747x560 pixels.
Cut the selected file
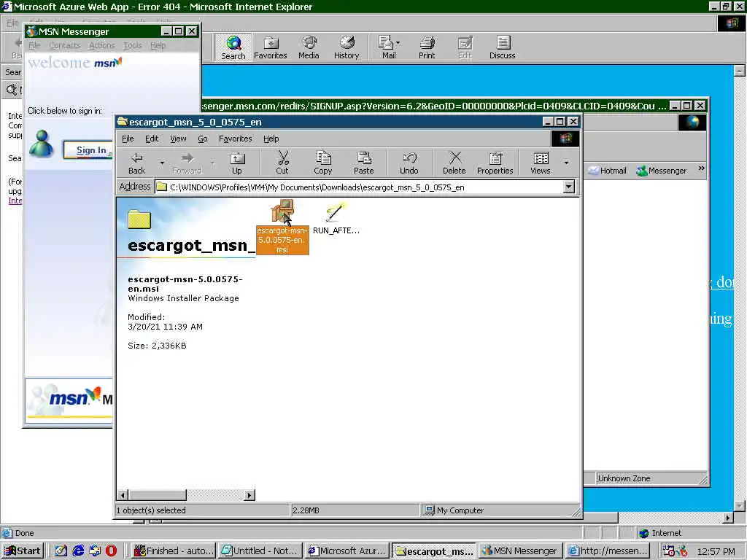(x=282, y=163)
